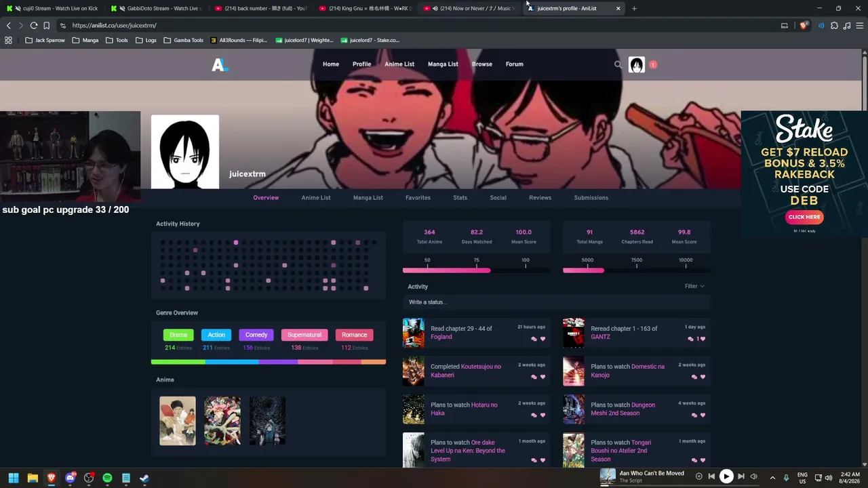
Task: Open the browser extensions puzzle icon
Action: click(x=834, y=26)
